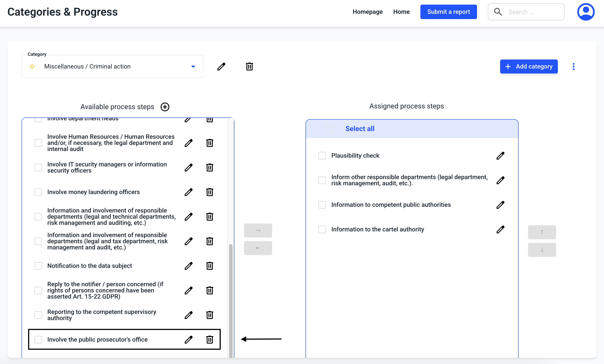Check Involve the public prosecutor's office
This screenshot has width=604, height=364.
[x=38, y=339]
